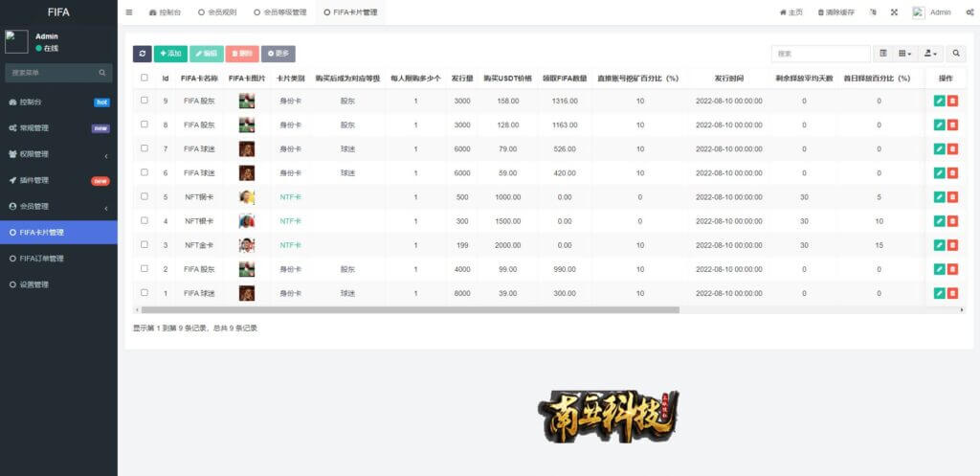Sort by the Id column header
The image size is (980, 476).
pyautogui.click(x=166, y=79)
